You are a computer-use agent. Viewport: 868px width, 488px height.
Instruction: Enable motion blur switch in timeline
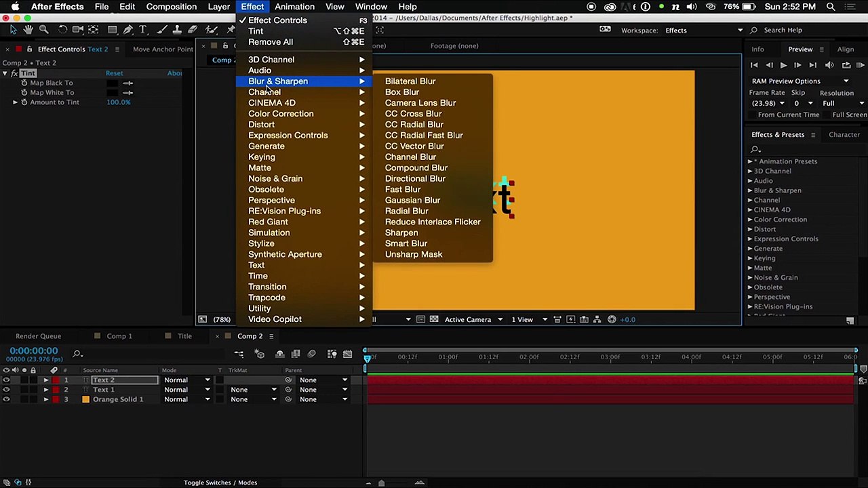click(x=311, y=354)
